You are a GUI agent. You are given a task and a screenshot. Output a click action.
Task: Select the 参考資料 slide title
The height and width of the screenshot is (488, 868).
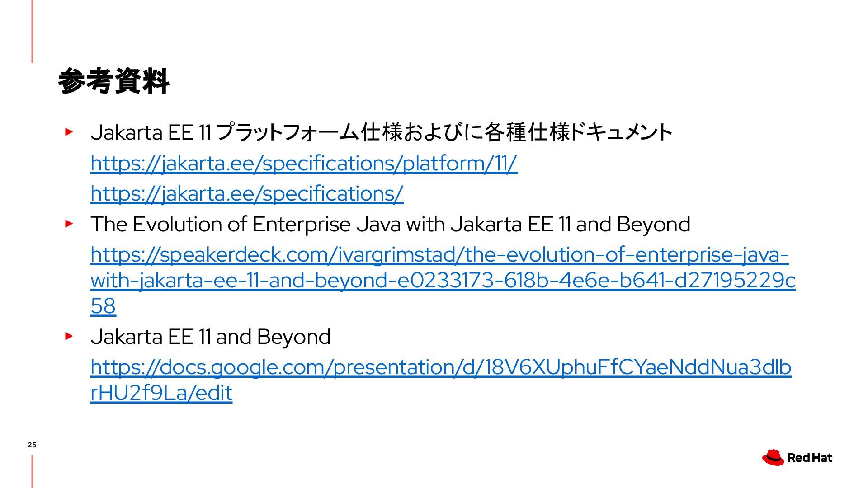114,81
